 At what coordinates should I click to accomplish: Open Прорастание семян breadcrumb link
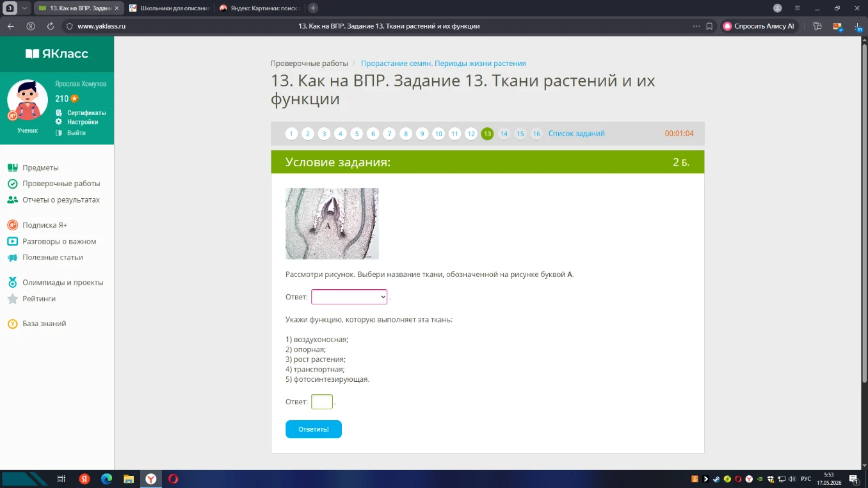coord(443,63)
